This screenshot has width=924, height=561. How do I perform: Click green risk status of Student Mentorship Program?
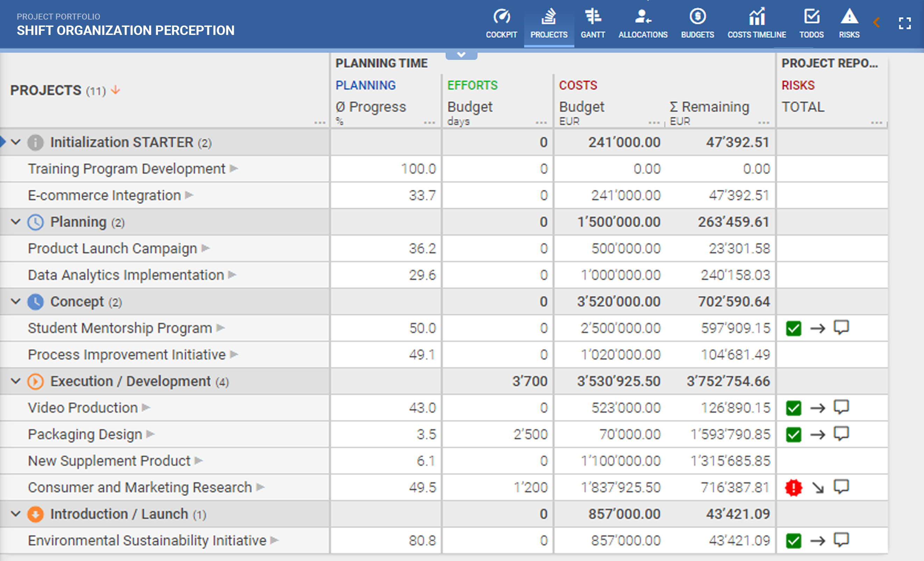(x=794, y=329)
